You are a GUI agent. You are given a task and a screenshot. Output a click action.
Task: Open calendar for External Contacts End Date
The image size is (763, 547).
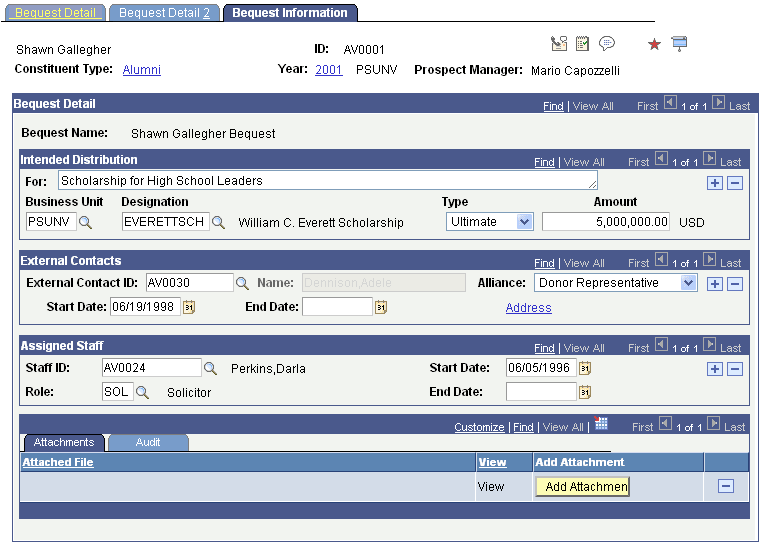pyautogui.click(x=381, y=308)
